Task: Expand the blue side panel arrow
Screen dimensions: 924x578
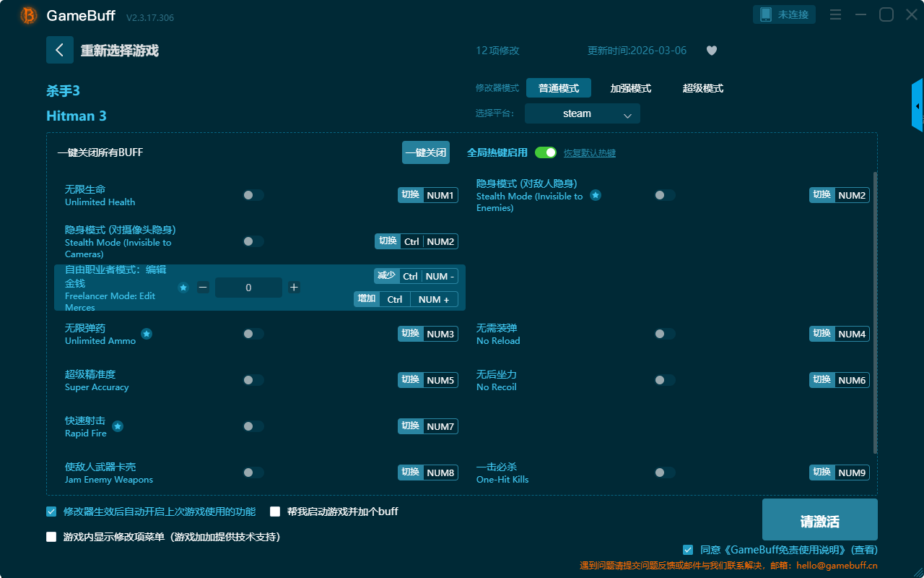Action: [x=917, y=106]
